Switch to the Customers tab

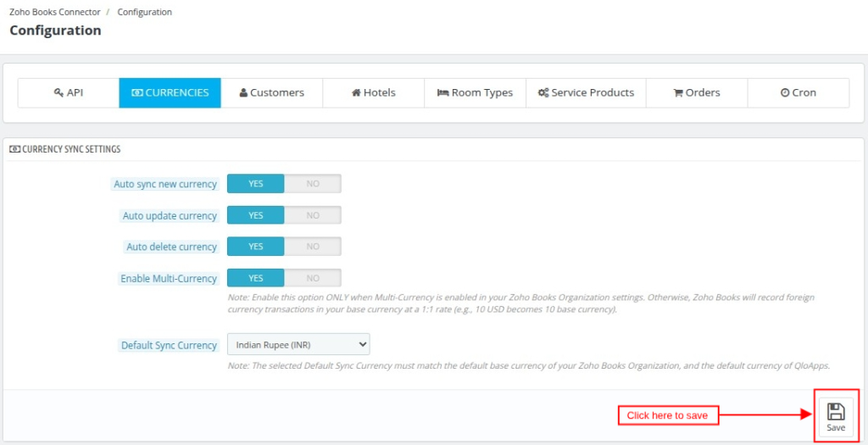point(272,93)
